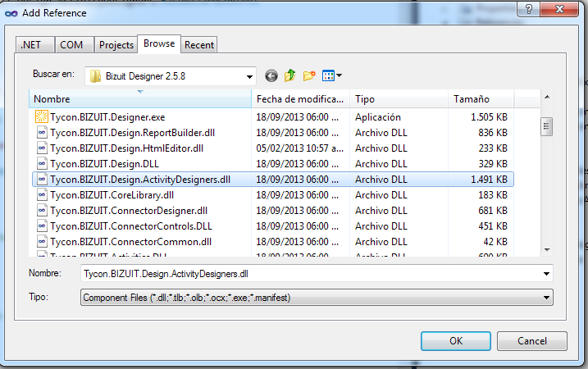Confirm with the OK button
The height and width of the screenshot is (369, 588).
pos(456,341)
